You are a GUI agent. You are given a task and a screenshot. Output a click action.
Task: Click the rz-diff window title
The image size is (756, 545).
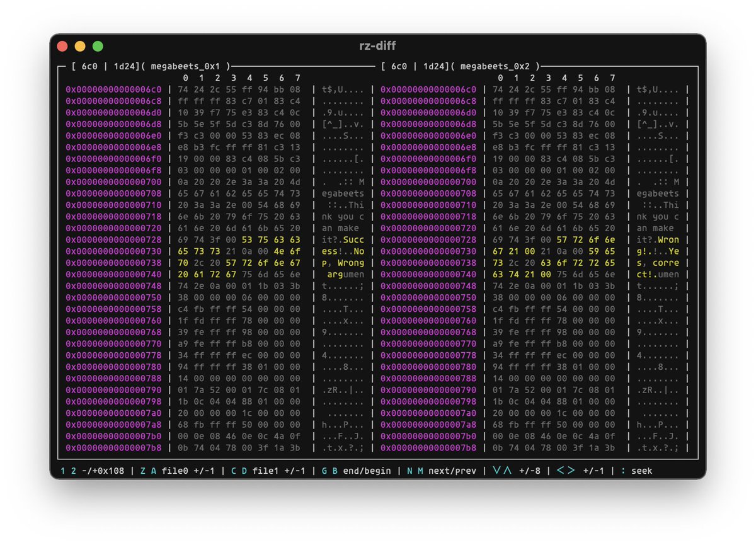[x=378, y=46]
